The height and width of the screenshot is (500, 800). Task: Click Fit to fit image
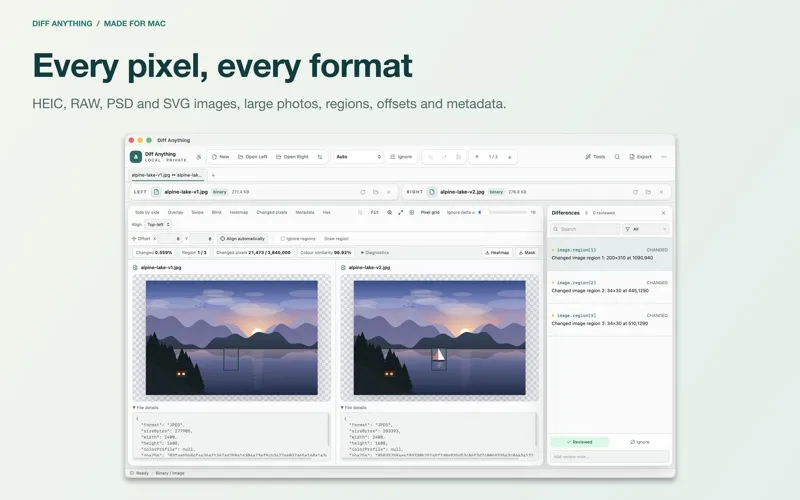[x=374, y=212]
